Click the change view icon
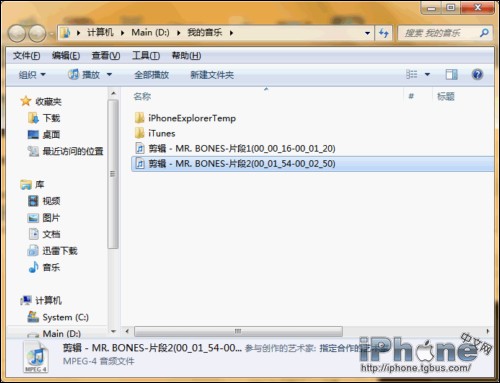Viewport: 500px width, 383px height. 412,74
